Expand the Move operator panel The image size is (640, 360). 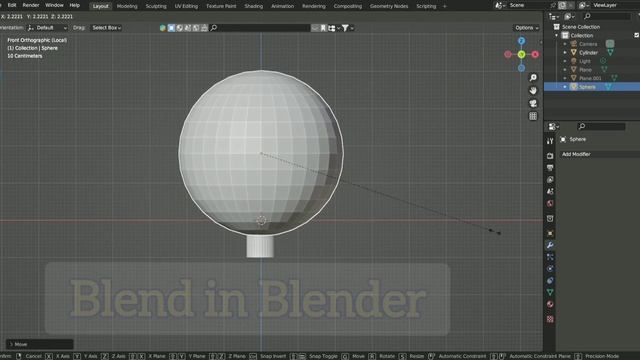click(x=40, y=344)
